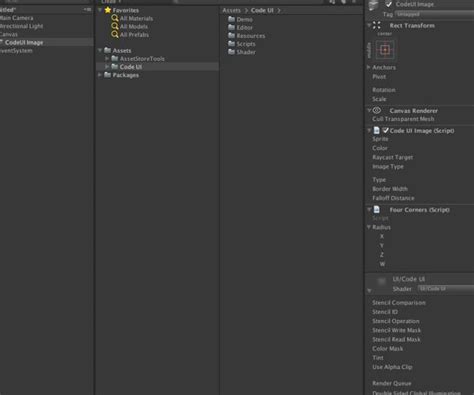474x395 pixels.
Task: Expand the Code UI folder arrow in tree
Action: (x=107, y=67)
